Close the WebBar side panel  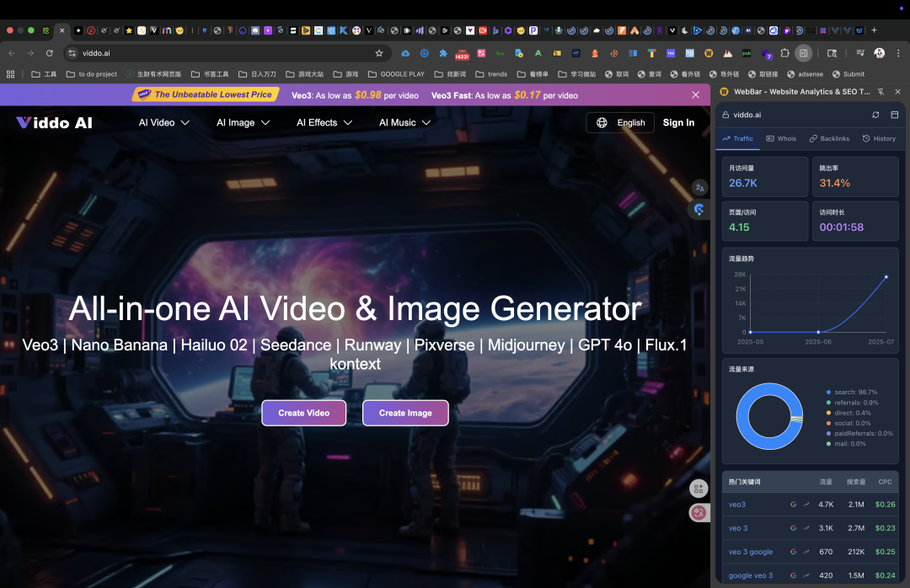[x=898, y=92]
